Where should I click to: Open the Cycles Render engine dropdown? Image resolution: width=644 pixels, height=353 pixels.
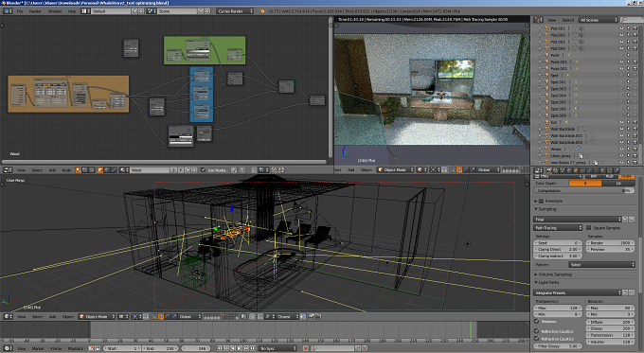[235, 11]
